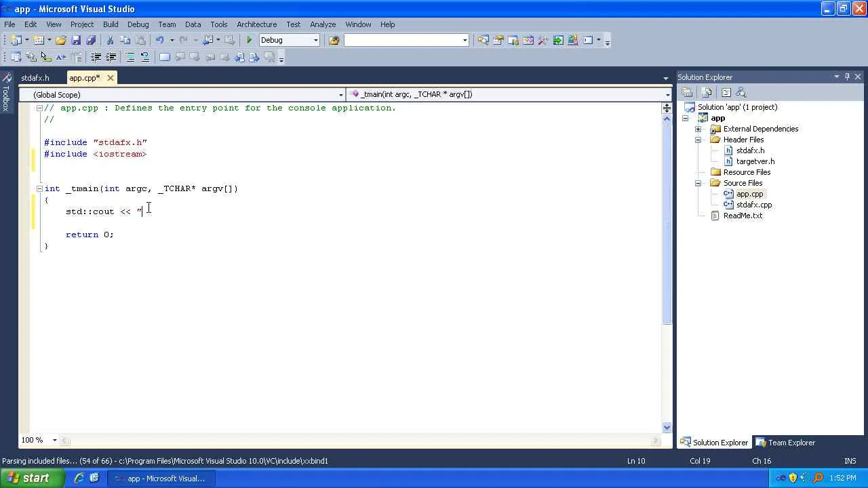The width and height of the screenshot is (868, 488).
Task: Open the _tmain members dropdown
Action: pyautogui.click(x=667, y=95)
